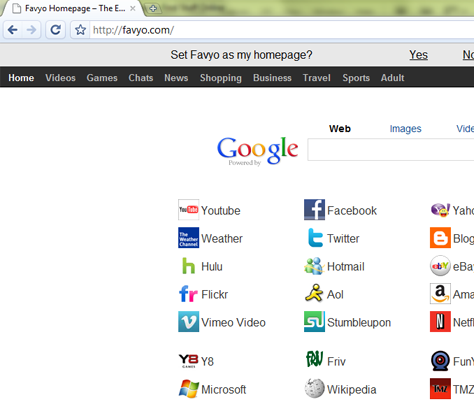The height and width of the screenshot is (400, 474).
Task: Click the green Hulu icon
Action: tap(188, 266)
